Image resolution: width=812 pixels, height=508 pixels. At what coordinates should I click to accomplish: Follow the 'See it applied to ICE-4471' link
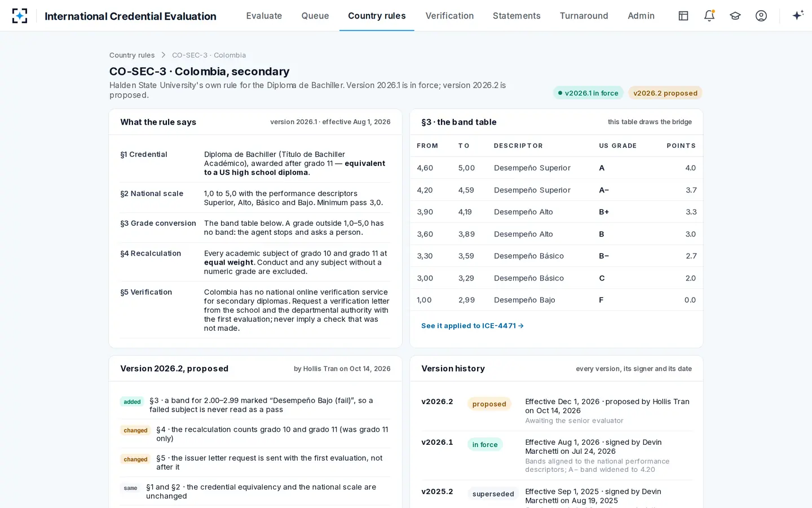click(x=473, y=326)
